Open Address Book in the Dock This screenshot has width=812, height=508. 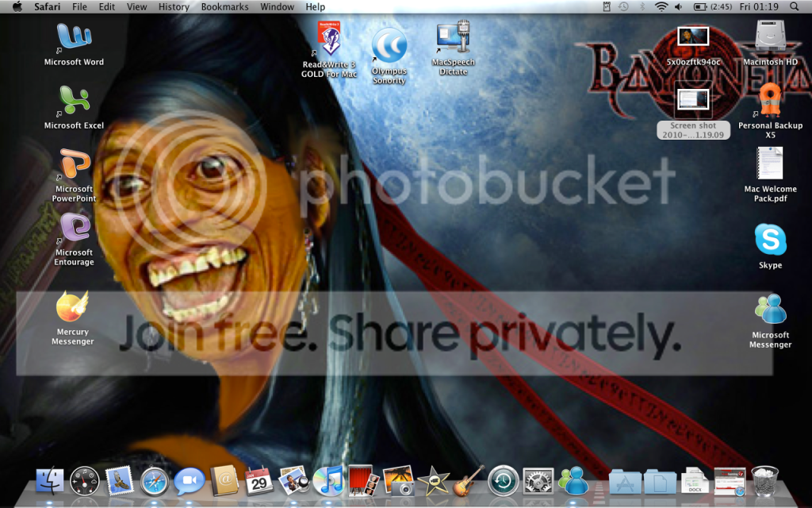(224, 481)
